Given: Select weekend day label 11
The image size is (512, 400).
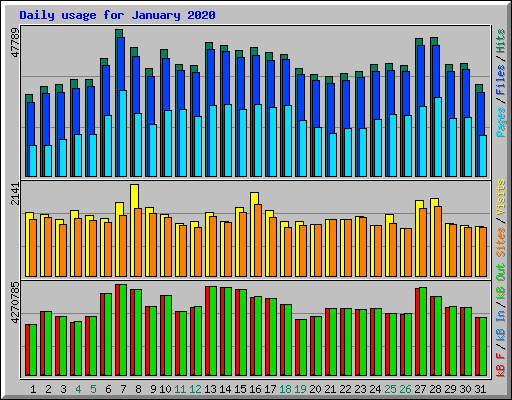Looking at the screenshot, I should click(x=180, y=389).
